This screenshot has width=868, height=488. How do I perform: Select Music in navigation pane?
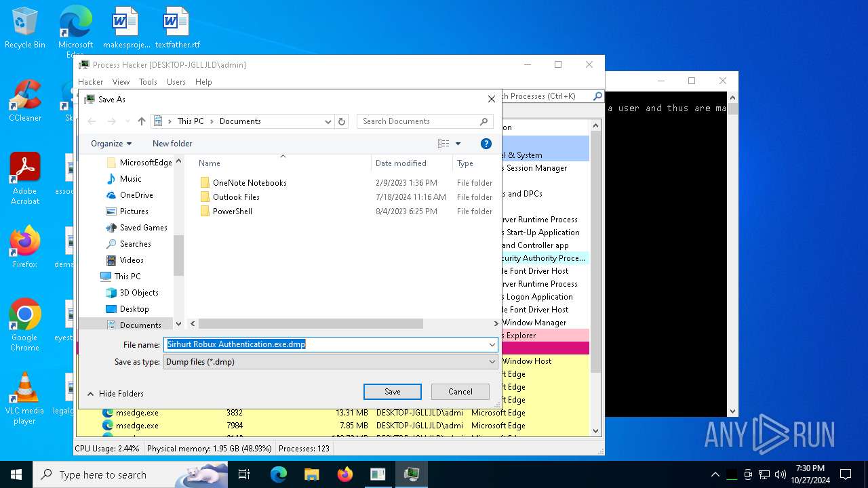[x=130, y=179]
